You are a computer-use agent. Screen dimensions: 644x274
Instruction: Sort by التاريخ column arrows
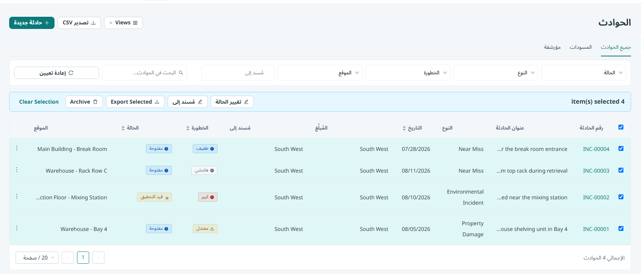404,128
